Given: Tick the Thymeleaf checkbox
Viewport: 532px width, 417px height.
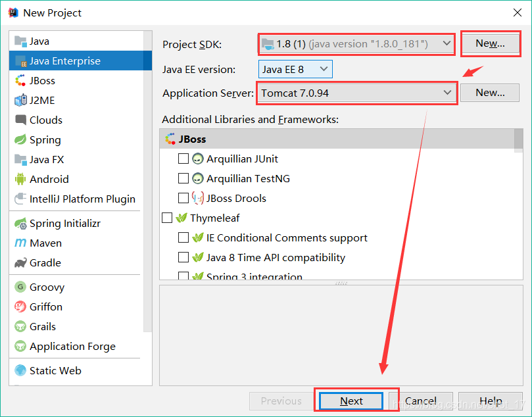Looking at the screenshot, I should 167,218.
